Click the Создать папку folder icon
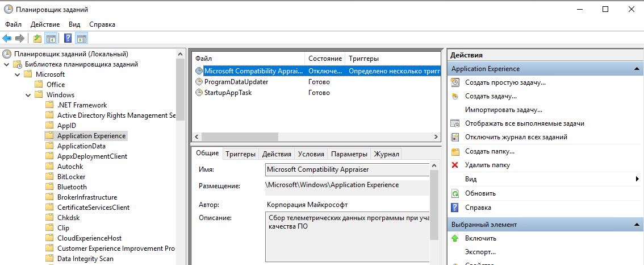This screenshot has width=644, height=265. tap(455, 151)
